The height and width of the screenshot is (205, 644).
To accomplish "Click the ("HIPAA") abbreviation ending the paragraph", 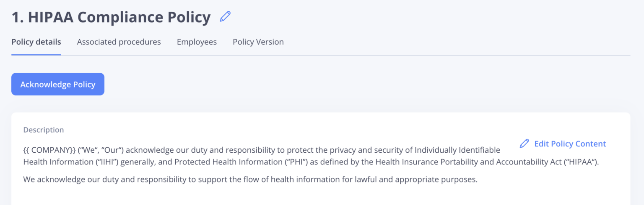I will pos(582,162).
